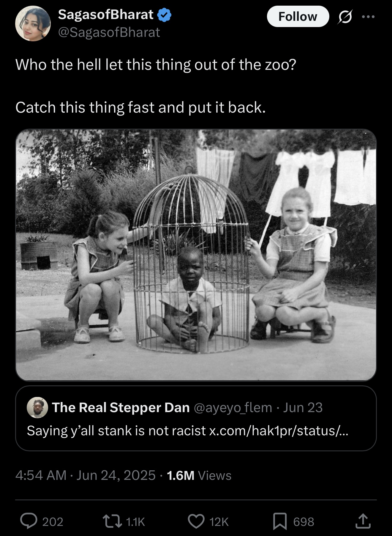Click the blue verified badge
The width and height of the screenshot is (392, 536).
click(x=164, y=15)
